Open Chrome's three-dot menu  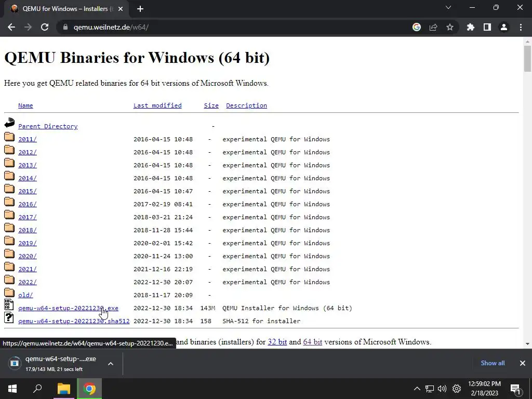point(521,27)
